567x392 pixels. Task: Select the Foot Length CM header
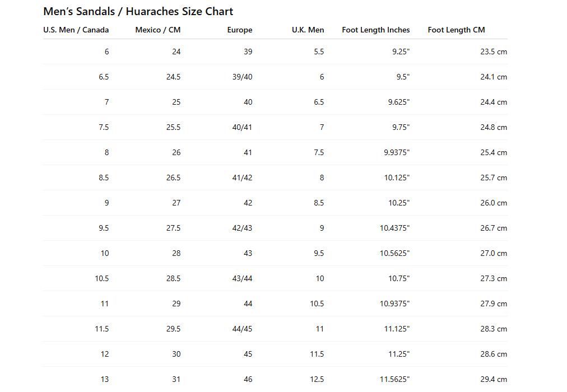tap(457, 30)
